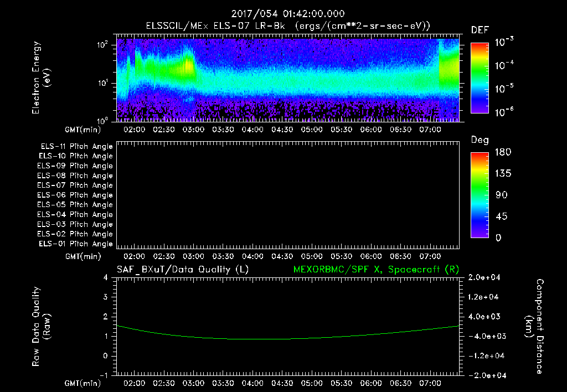Select the ELS-07 Pitch Angle row label

coord(75,185)
